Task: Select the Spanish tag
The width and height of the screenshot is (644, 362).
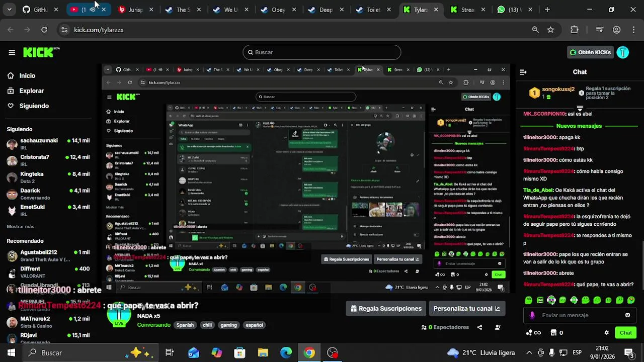Action: 185,325
